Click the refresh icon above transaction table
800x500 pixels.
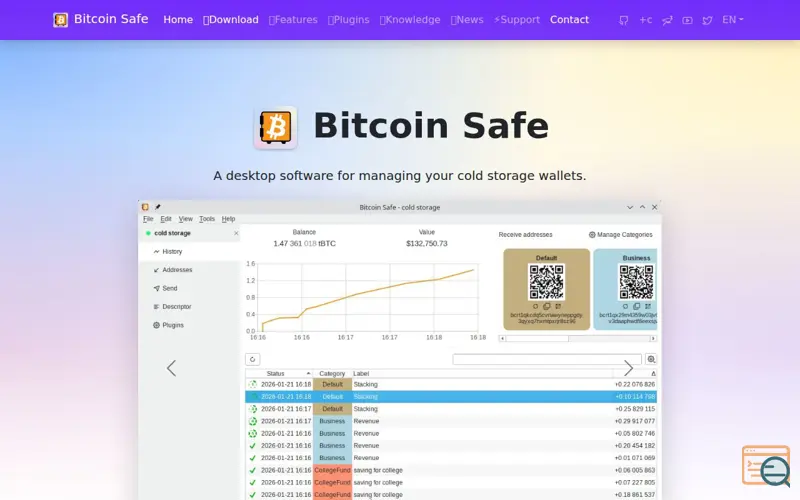(253, 359)
